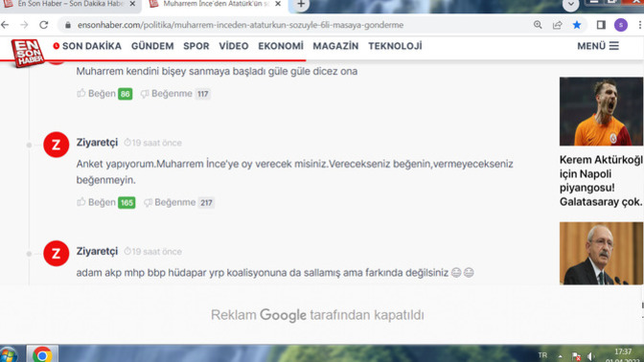Click the blue bookmark star icon
Screen dimensions: 644x362
tap(577, 25)
